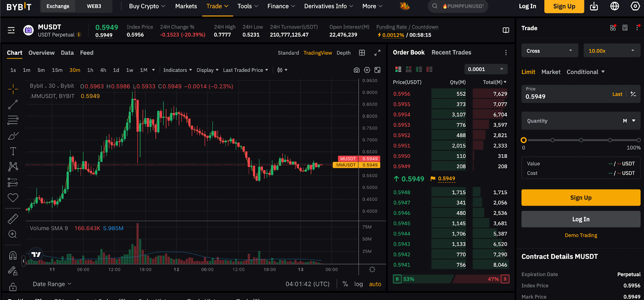
Task: Open the app download icon
Action: pyautogui.click(x=594, y=6)
